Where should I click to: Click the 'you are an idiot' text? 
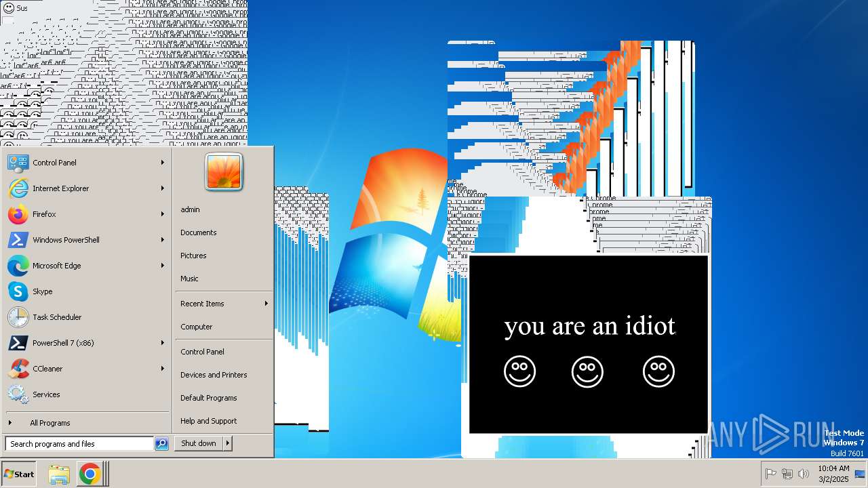point(590,326)
